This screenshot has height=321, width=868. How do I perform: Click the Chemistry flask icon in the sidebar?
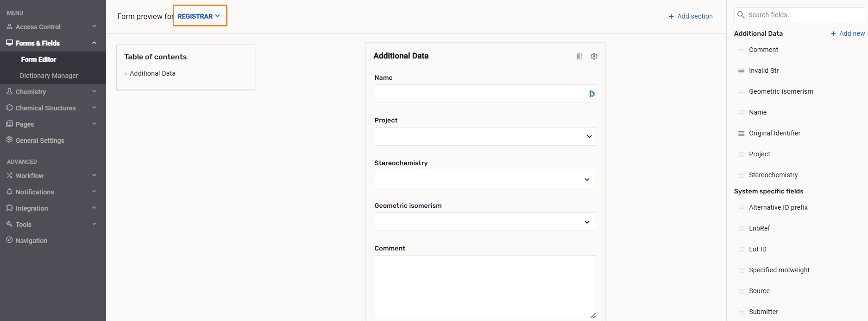click(x=9, y=91)
